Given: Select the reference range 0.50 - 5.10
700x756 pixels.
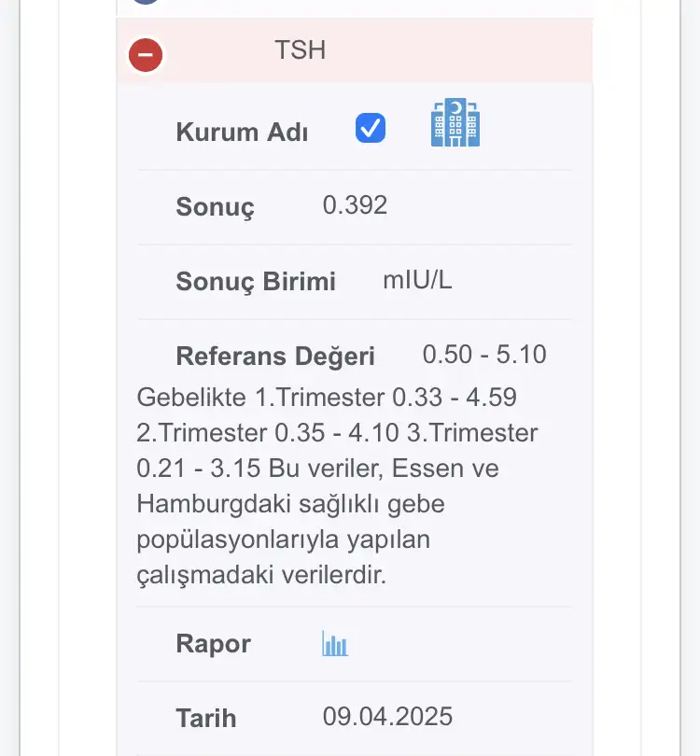Looking at the screenshot, I should pos(484,355).
